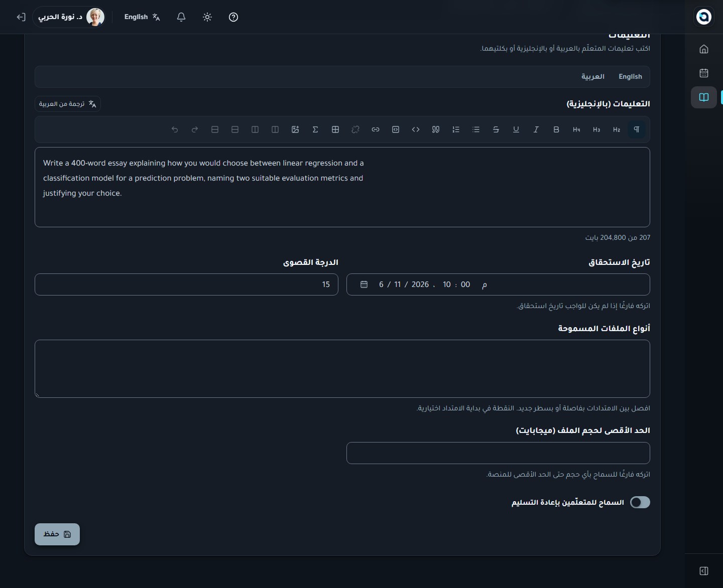Open the courses book icon in sidebar
This screenshot has height=588, width=723.
704,97
